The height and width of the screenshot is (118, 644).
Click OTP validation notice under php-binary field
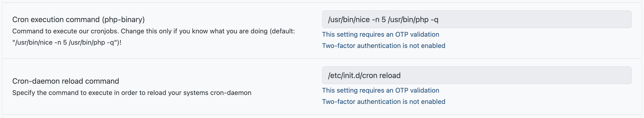pos(380,34)
